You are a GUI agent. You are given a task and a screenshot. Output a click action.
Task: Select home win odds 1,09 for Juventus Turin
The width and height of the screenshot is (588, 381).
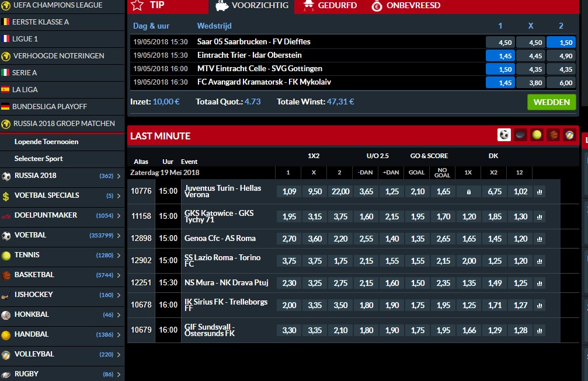point(289,192)
